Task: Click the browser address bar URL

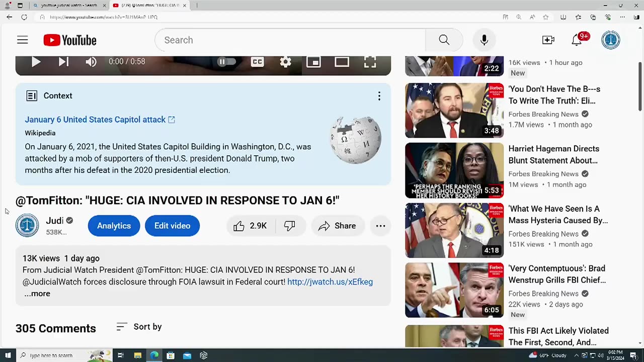Action: [x=104, y=17]
